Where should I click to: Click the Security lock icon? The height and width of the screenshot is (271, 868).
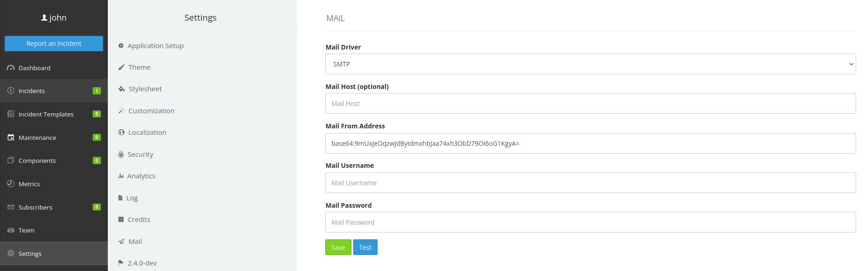(x=121, y=154)
